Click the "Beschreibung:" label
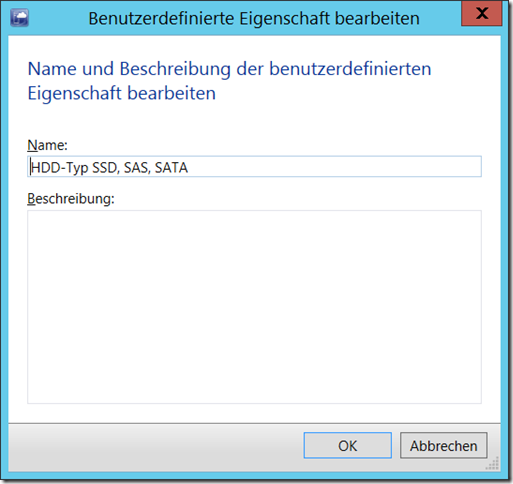Screen dimensions: 513x484 (71, 199)
